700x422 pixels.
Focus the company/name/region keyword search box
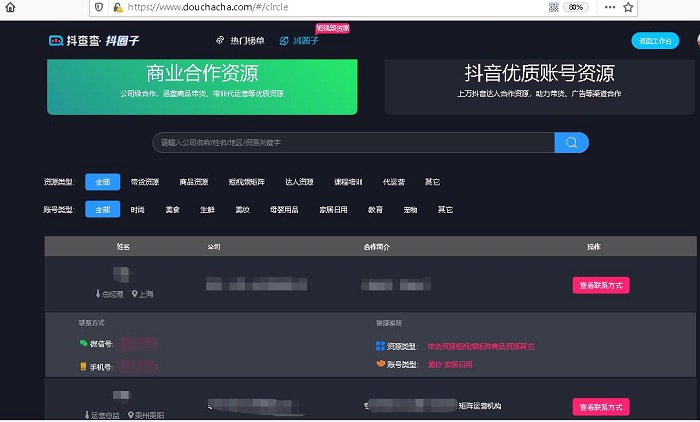(x=354, y=142)
